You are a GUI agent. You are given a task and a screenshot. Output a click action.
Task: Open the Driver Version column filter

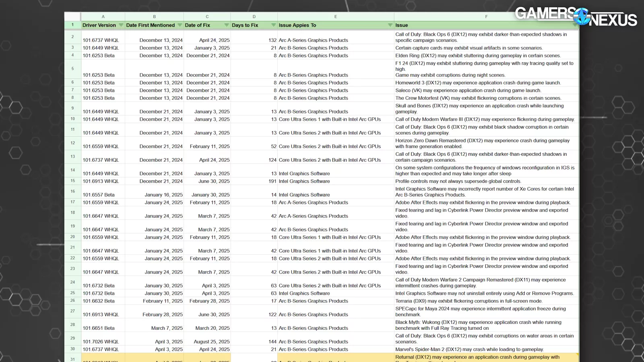pyautogui.click(x=121, y=25)
